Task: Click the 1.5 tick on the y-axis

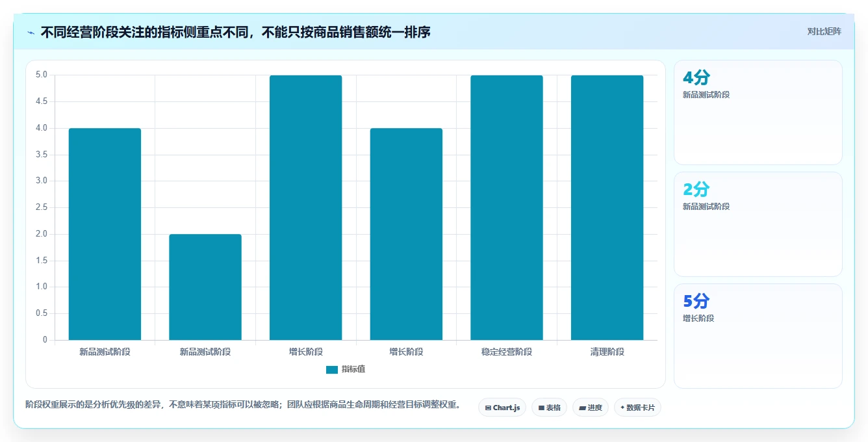Action: coord(42,261)
